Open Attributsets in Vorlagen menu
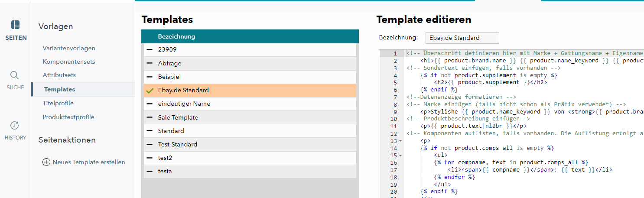644x198 pixels. [x=59, y=75]
